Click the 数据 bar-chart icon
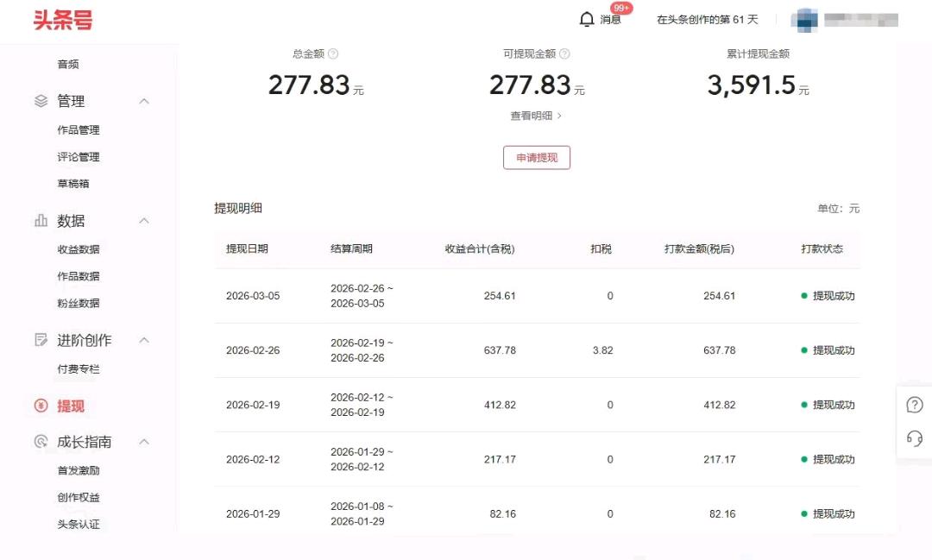The image size is (932, 560). 41,221
